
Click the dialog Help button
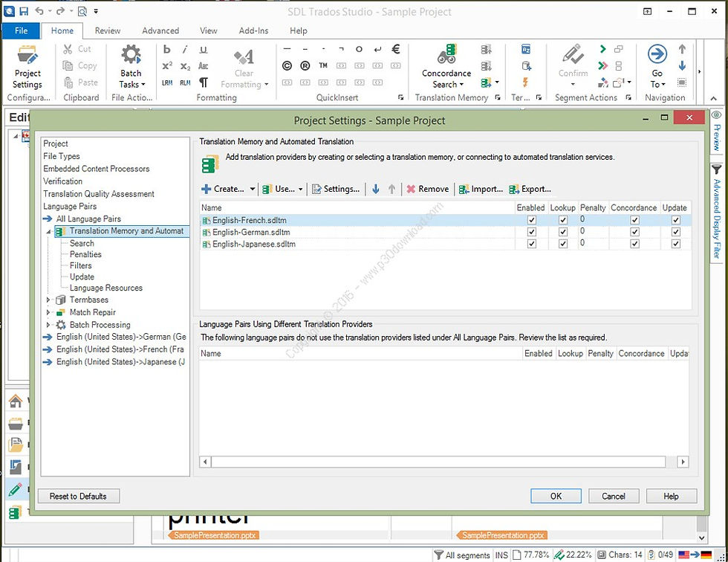tap(672, 496)
